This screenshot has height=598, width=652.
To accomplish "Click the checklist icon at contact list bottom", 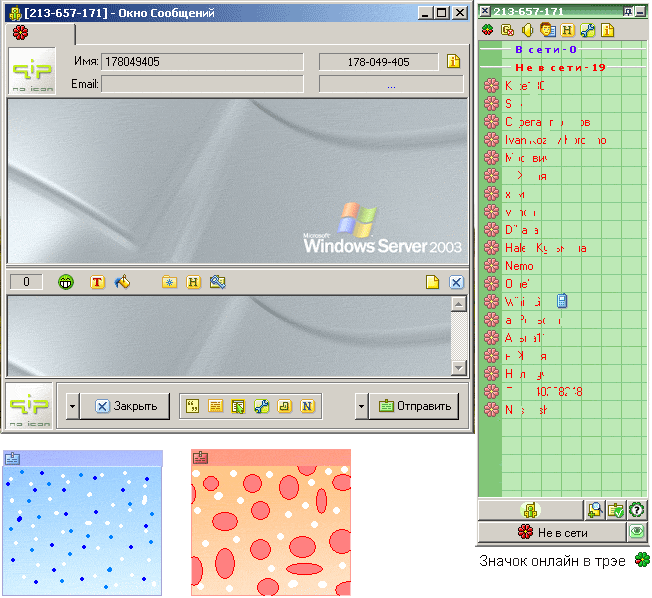I will (x=615, y=510).
